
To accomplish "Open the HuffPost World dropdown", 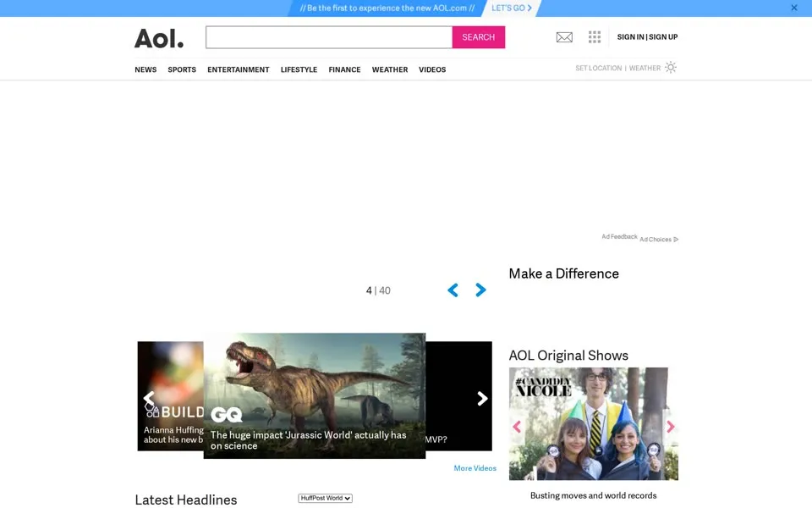I will coord(325,498).
